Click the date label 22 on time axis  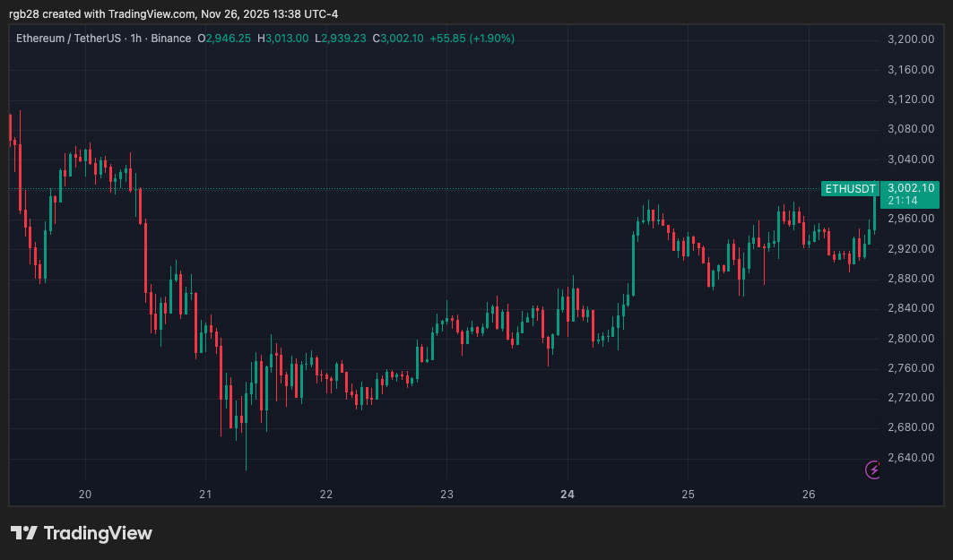(326, 494)
